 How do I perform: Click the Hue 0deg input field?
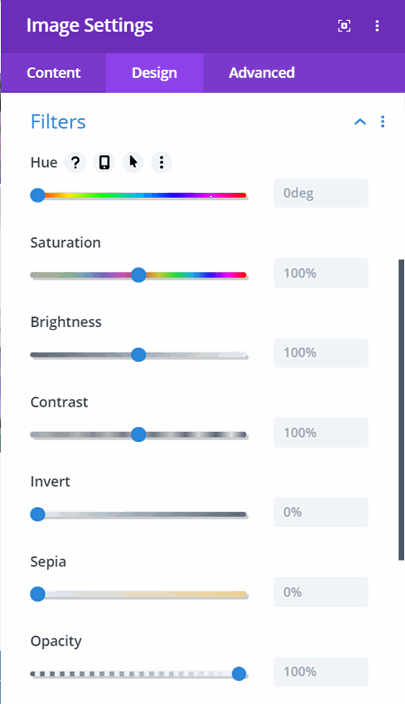pyautogui.click(x=321, y=193)
